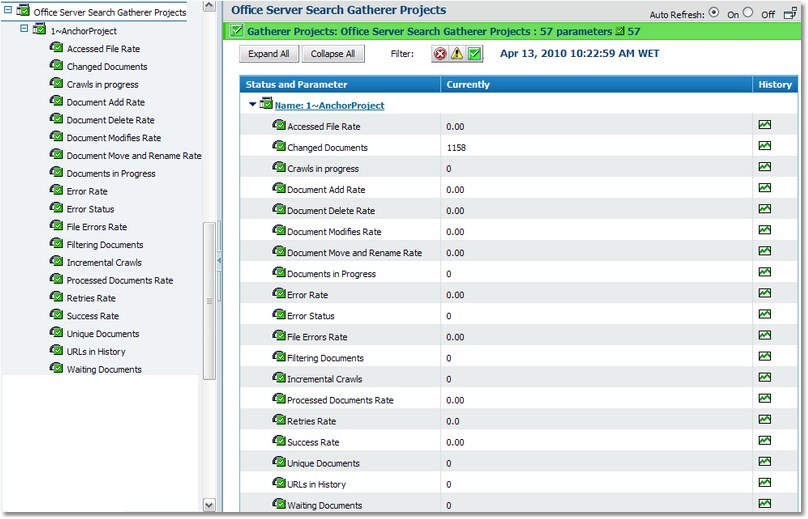This screenshot has height=519, width=808.
Task: Click the 1158 value for Changed Documents
Action: [456, 148]
